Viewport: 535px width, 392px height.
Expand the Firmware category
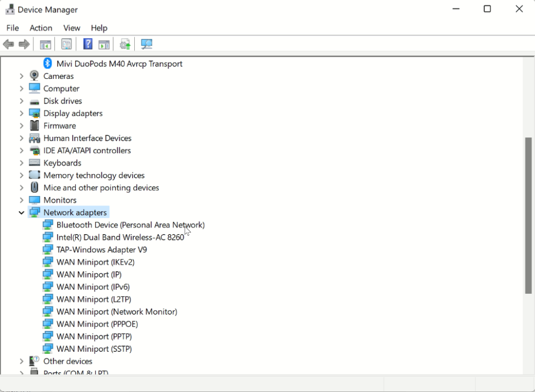tap(21, 125)
